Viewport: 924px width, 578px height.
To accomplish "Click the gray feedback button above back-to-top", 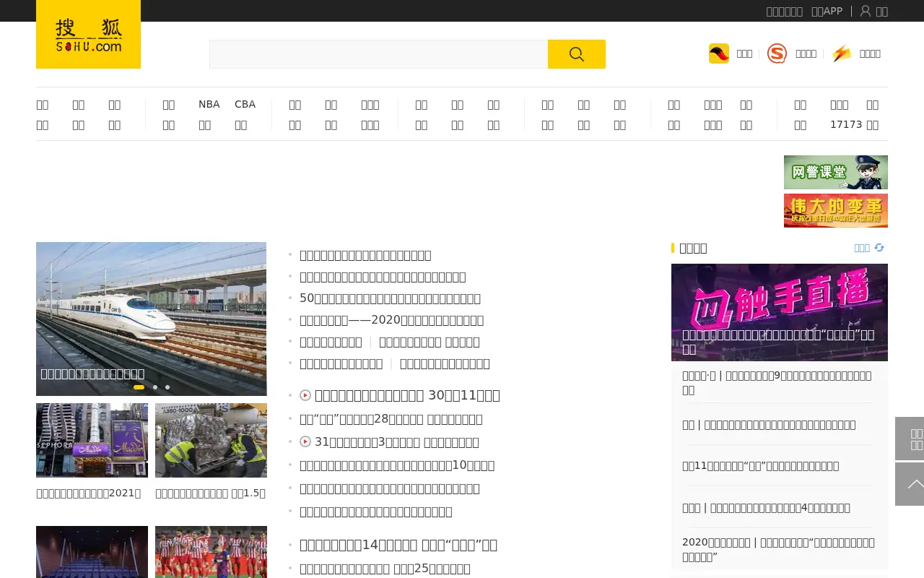I will (x=910, y=439).
